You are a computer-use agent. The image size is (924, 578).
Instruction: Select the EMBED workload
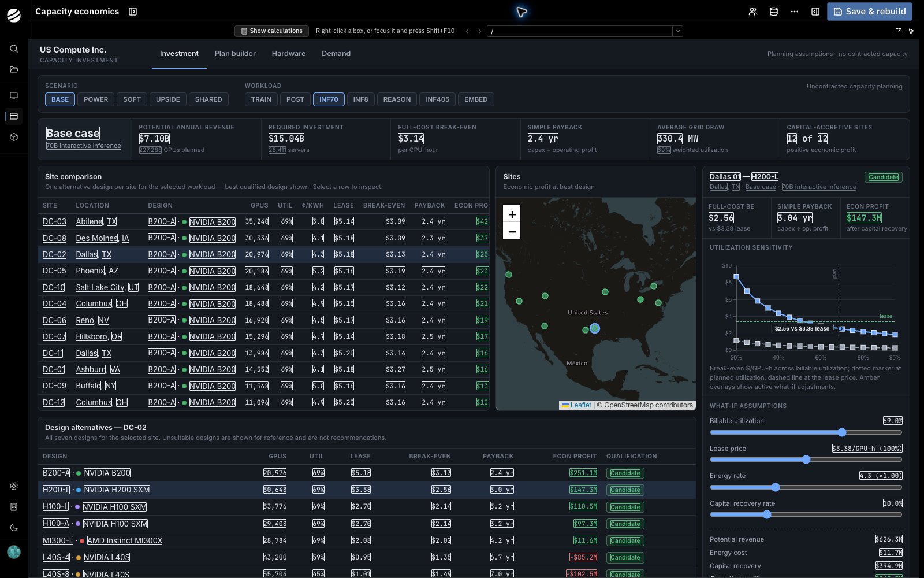click(x=476, y=99)
